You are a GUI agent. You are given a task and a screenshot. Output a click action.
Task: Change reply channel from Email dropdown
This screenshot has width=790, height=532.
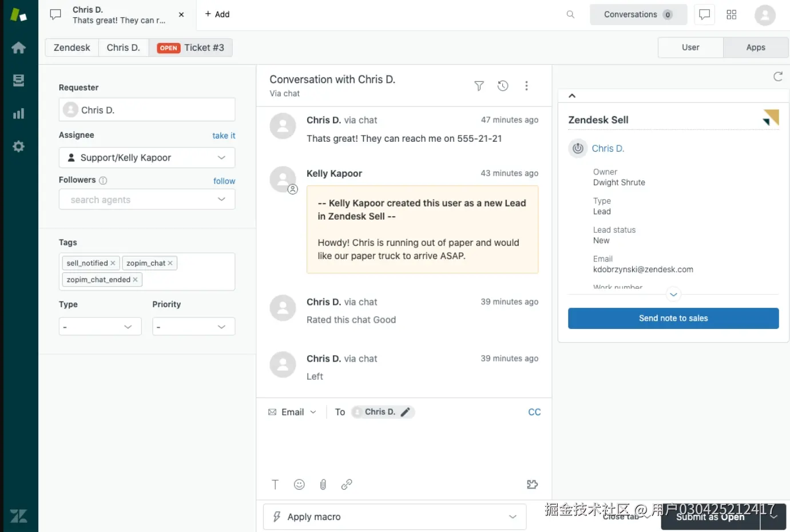tap(292, 412)
